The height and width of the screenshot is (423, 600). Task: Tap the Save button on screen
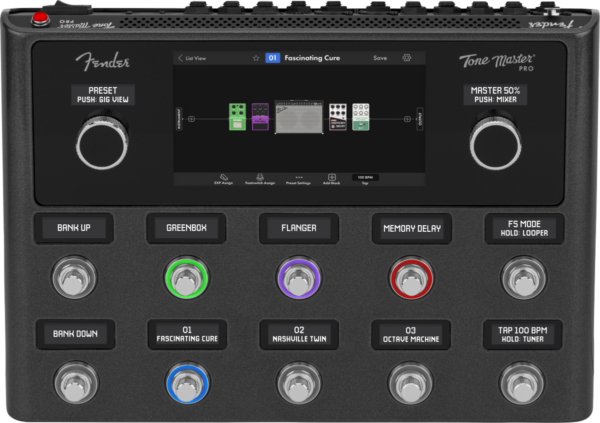pos(380,58)
